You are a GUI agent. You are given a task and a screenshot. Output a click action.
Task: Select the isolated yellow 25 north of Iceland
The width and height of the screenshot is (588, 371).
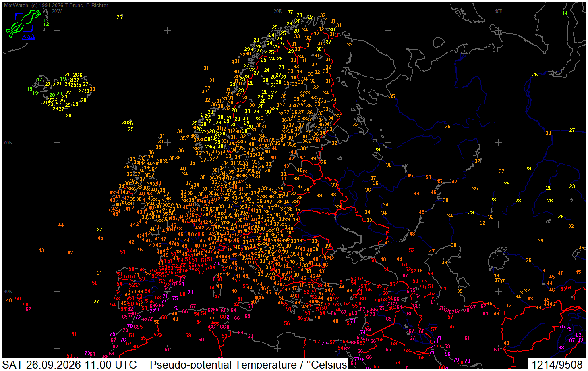pos(119,17)
